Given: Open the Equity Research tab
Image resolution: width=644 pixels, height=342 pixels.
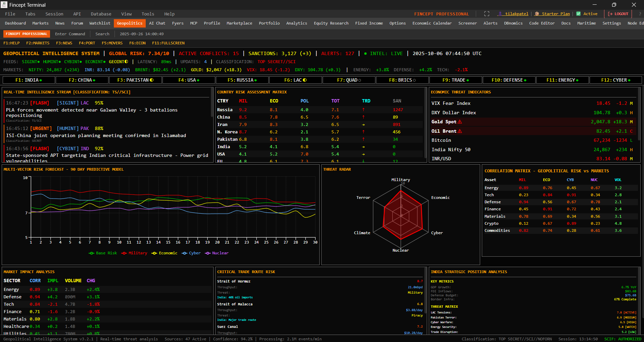Looking at the screenshot, I should [331, 23].
